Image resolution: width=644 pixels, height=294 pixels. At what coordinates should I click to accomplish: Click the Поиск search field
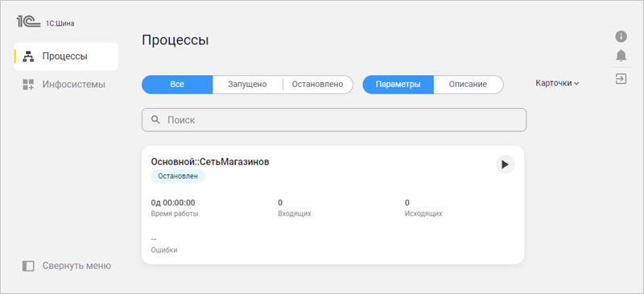(334, 120)
